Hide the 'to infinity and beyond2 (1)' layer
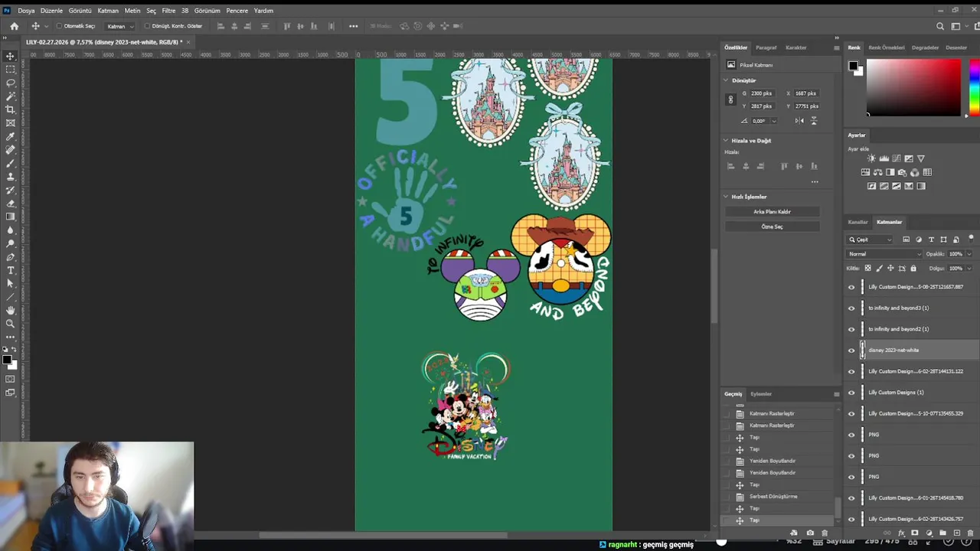Screen dimensions: 980x551 pos(851,329)
